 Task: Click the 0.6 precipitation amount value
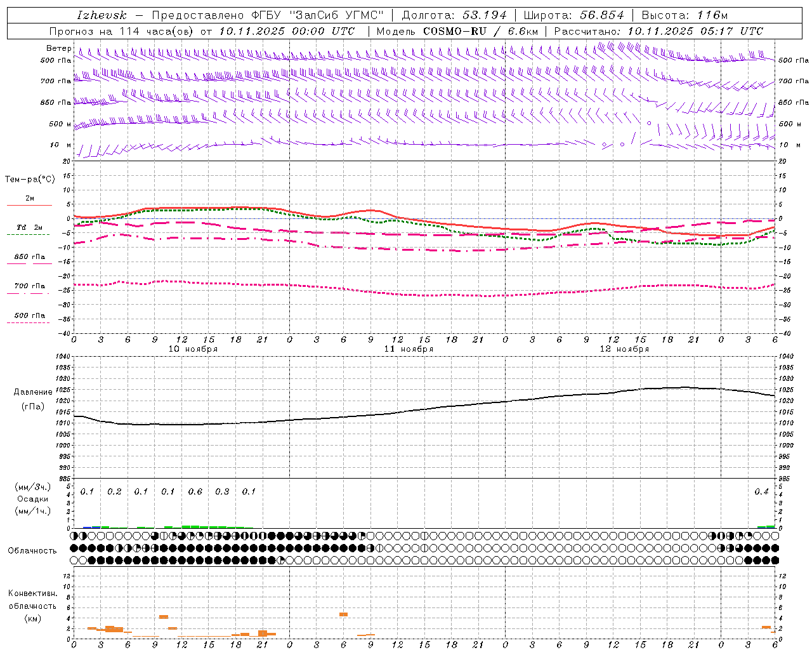195,492
